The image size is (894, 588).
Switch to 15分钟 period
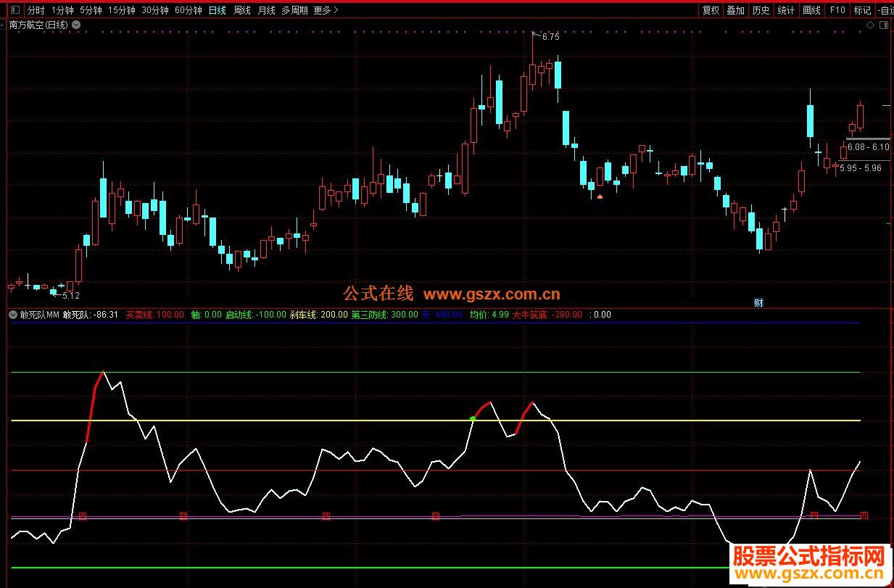coord(122,10)
